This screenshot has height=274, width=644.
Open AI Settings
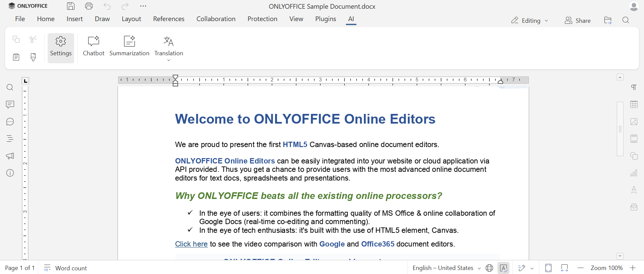point(61,48)
